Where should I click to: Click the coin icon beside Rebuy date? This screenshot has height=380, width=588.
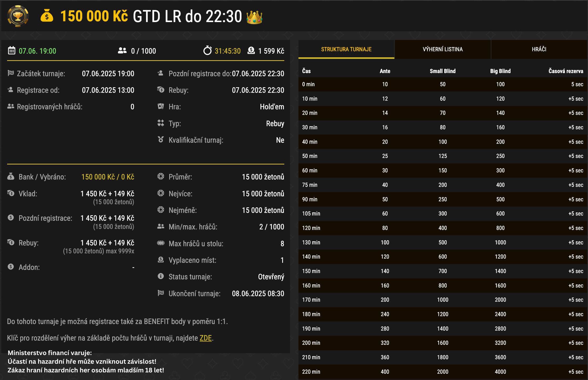(x=161, y=90)
